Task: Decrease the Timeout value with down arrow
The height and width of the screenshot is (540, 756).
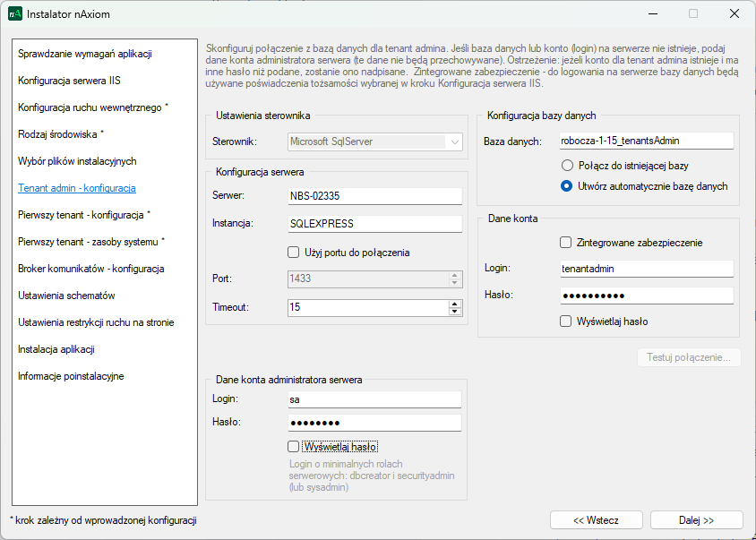Action: [455, 312]
